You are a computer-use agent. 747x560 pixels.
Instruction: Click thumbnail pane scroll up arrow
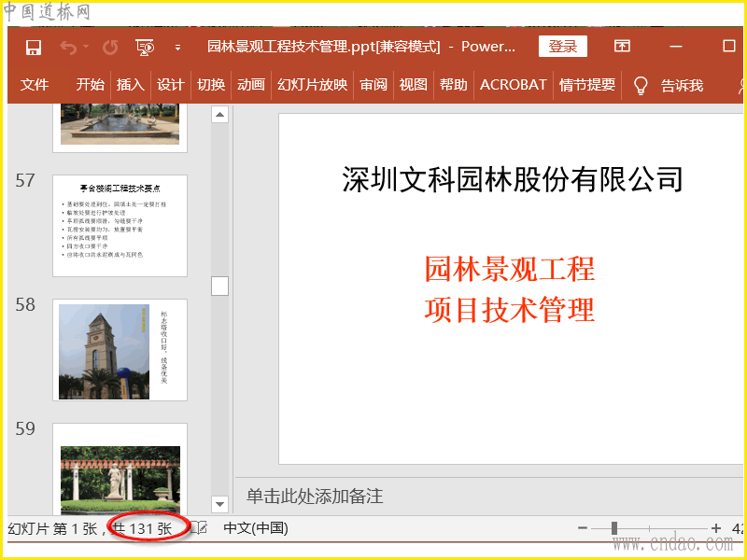pyautogui.click(x=219, y=114)
